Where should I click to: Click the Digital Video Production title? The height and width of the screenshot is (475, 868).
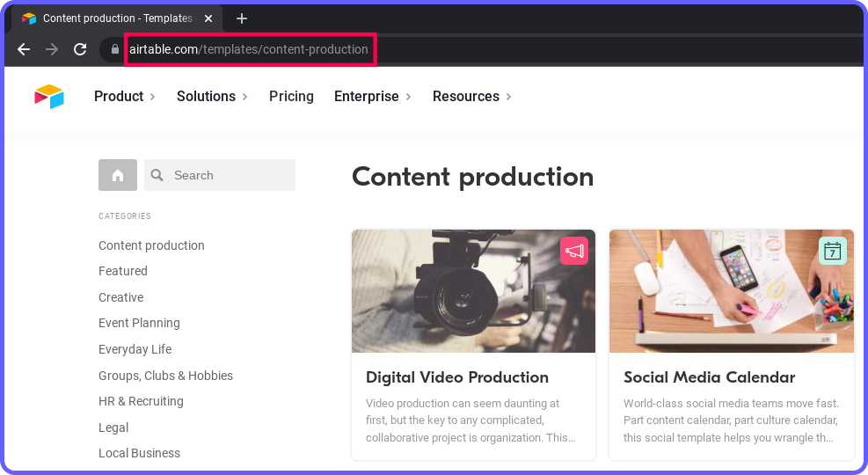tap(456, 377)
